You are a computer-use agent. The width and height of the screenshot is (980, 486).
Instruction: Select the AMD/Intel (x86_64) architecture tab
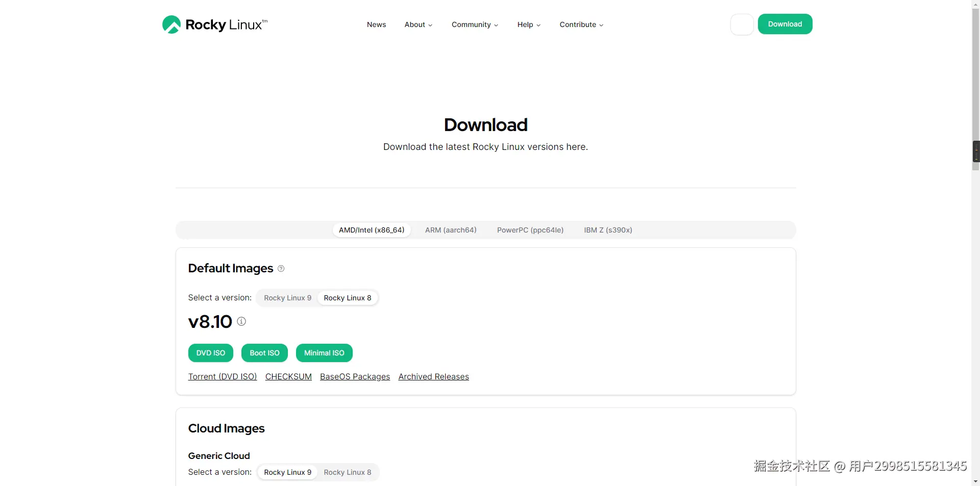[x=372, y=230]
